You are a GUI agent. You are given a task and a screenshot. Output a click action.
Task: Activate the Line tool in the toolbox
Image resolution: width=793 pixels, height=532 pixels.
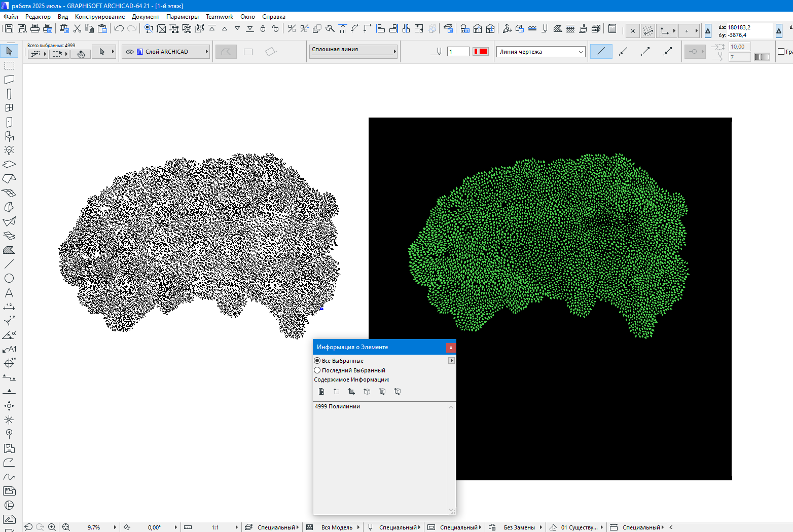[9, 264]
